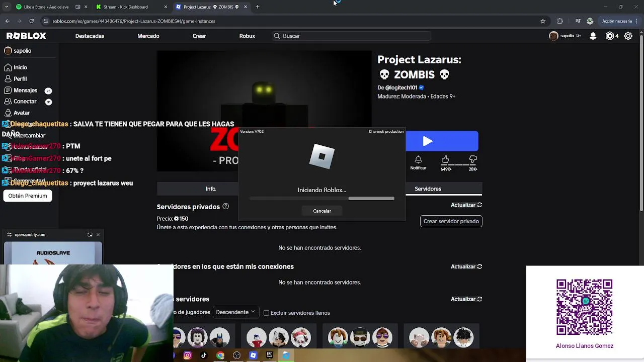Open Perfil in the sidebar

16,79
